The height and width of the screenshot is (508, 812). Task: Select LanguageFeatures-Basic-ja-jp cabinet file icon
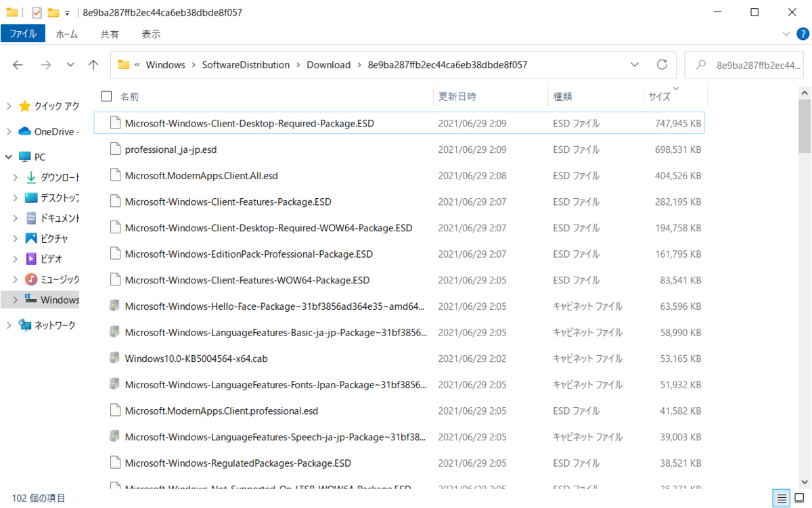[x=115, y=332]
